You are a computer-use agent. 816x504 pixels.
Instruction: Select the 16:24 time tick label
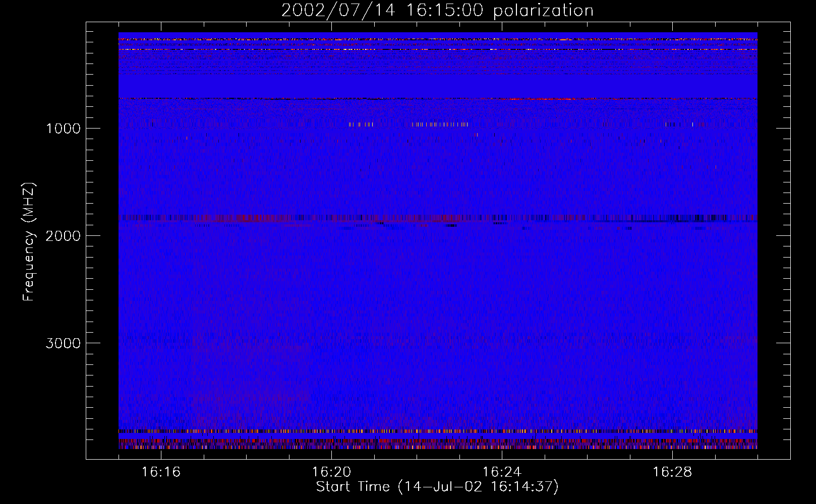click(502, 472)
